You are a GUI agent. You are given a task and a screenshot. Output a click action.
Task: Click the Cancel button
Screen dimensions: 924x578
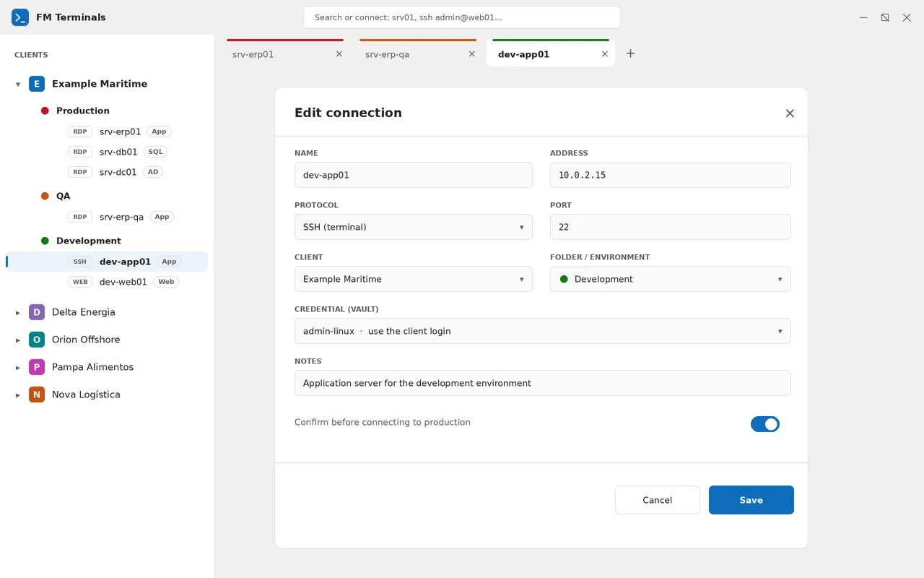point(658,500)
